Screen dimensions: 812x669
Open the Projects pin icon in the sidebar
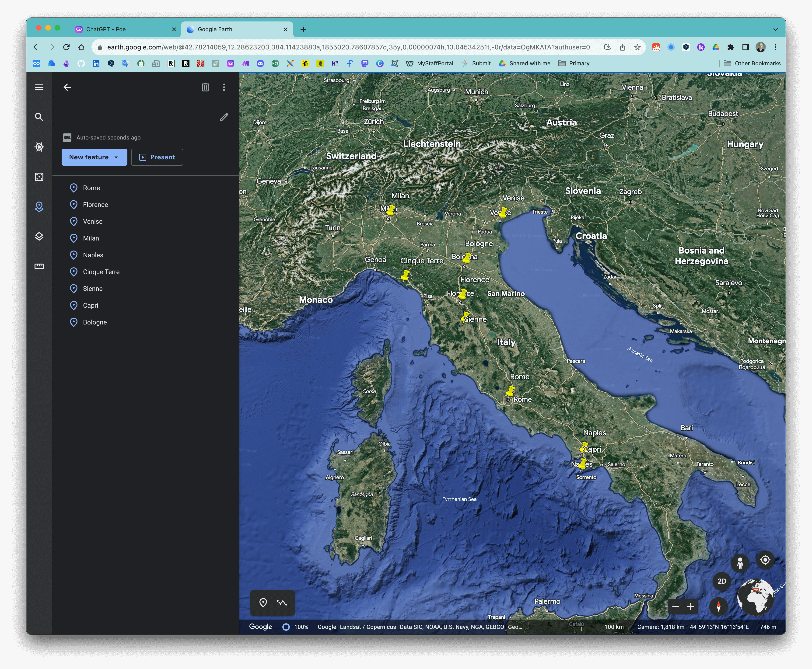tap(39, 207)
